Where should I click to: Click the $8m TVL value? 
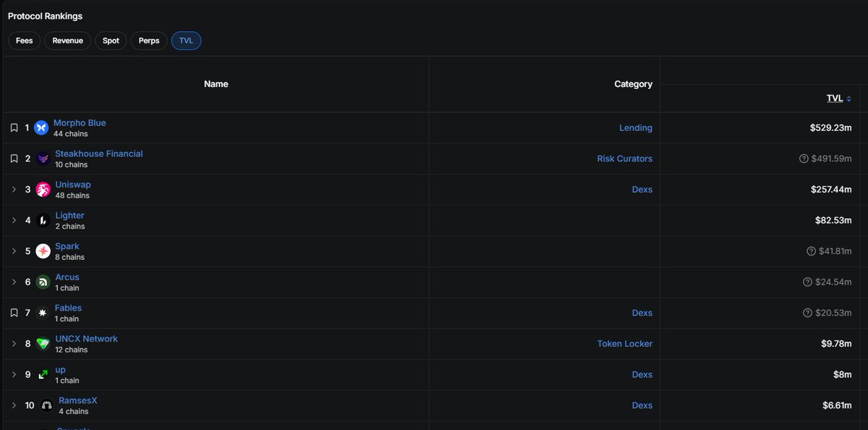coord(842,374)
